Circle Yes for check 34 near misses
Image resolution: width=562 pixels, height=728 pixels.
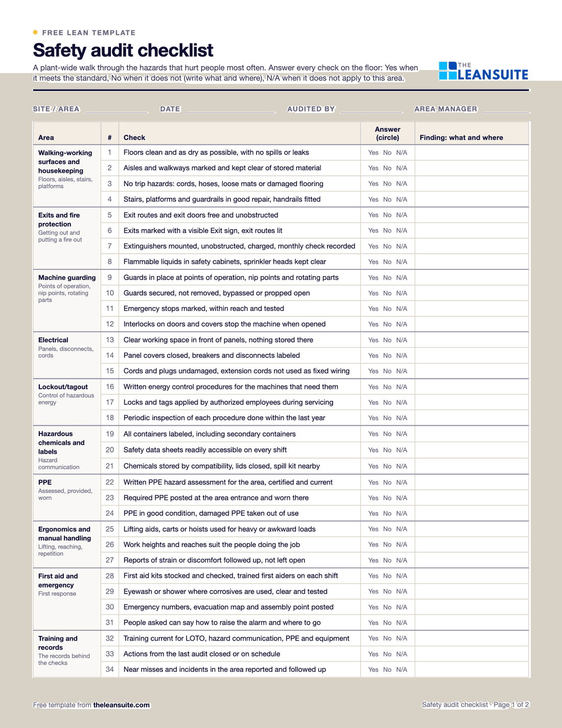pyautogui.click(x=373, y=670)
